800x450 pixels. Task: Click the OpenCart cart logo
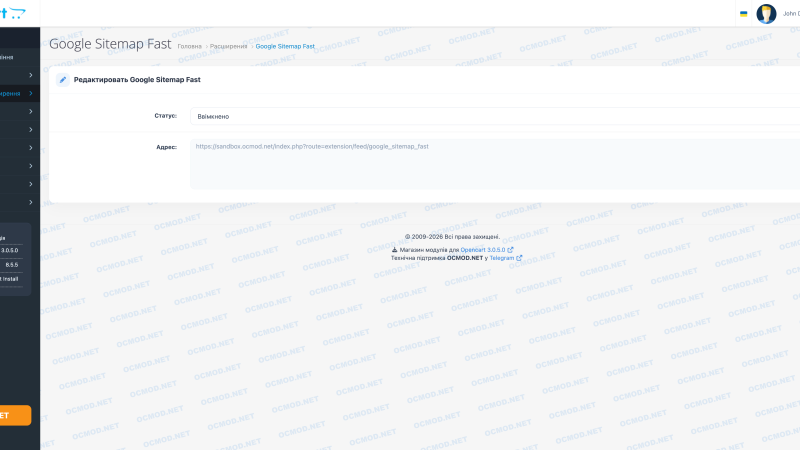pyautogui.click(x=13, y=13)
